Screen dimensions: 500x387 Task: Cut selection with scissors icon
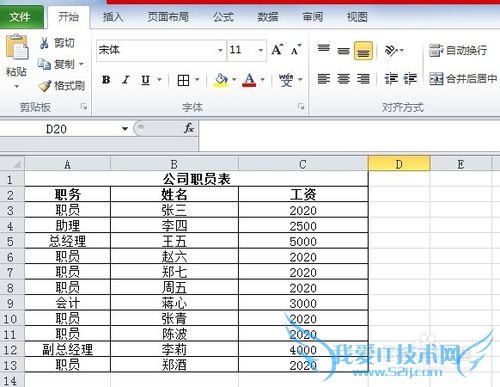coord(44,43)
